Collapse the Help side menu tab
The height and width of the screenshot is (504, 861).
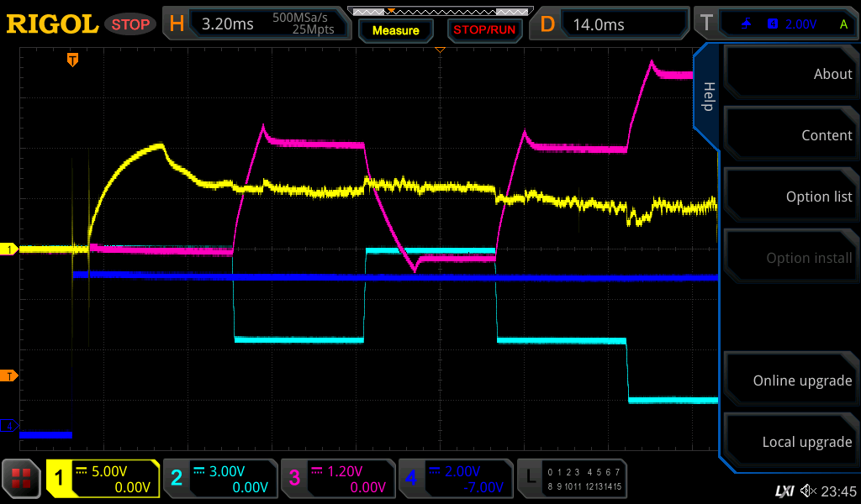point(707,97)
